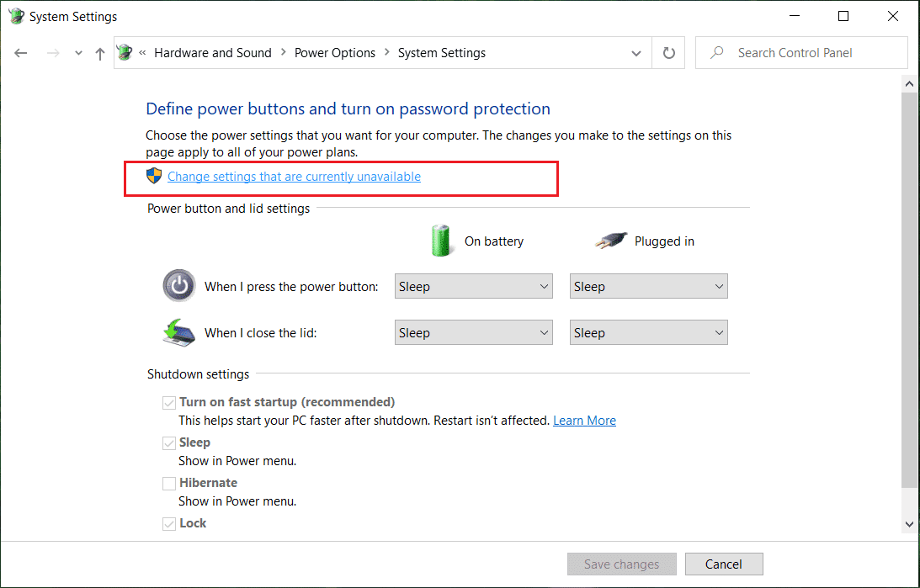The image size is (920, 588).
Task: Click the power plug icon above Plugged in column
Action: pyautogui.click(x=610, y=240)
